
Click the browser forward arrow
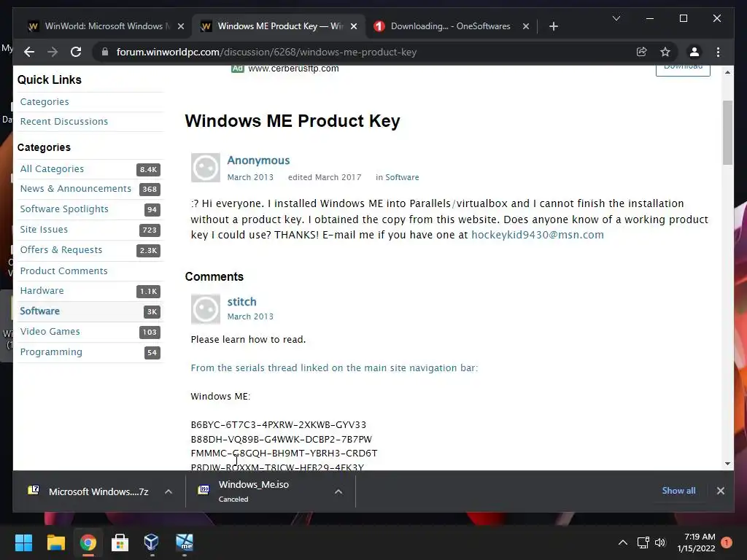(x=53, y=52)
